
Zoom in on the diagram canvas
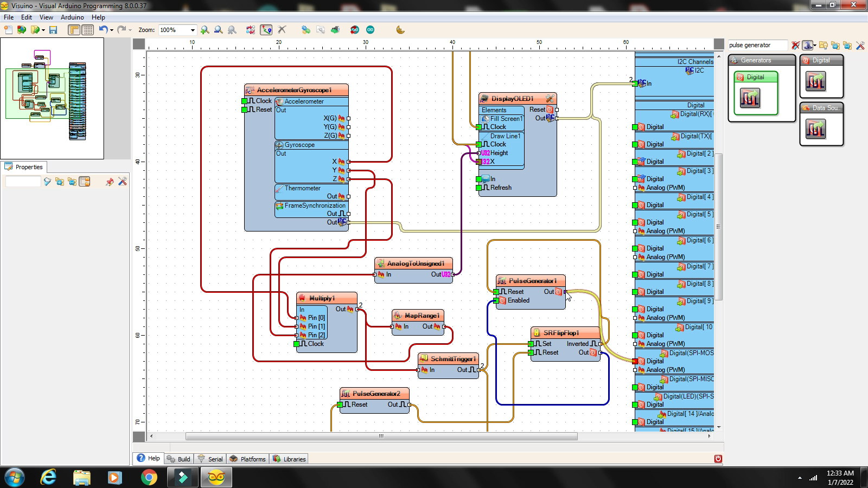205,30
